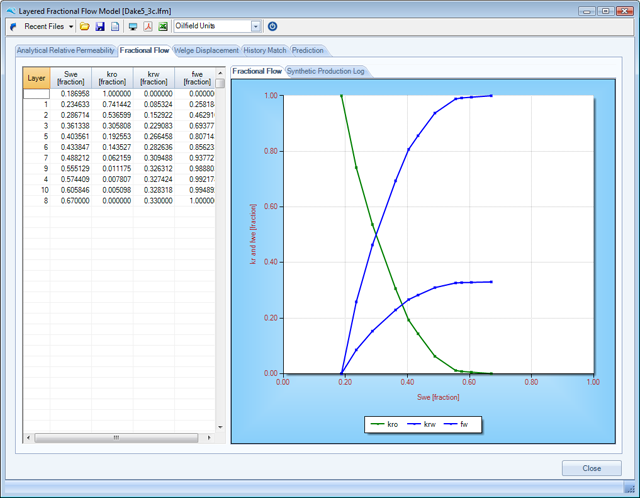640x498 pixels.
Task: Click the Layer column header
Action: point(36,78)
